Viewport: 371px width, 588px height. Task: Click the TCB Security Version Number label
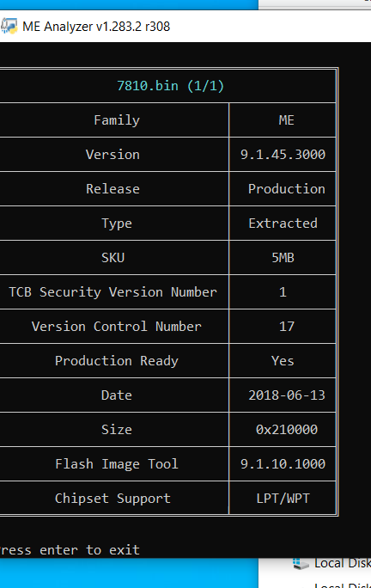(113, 292)
